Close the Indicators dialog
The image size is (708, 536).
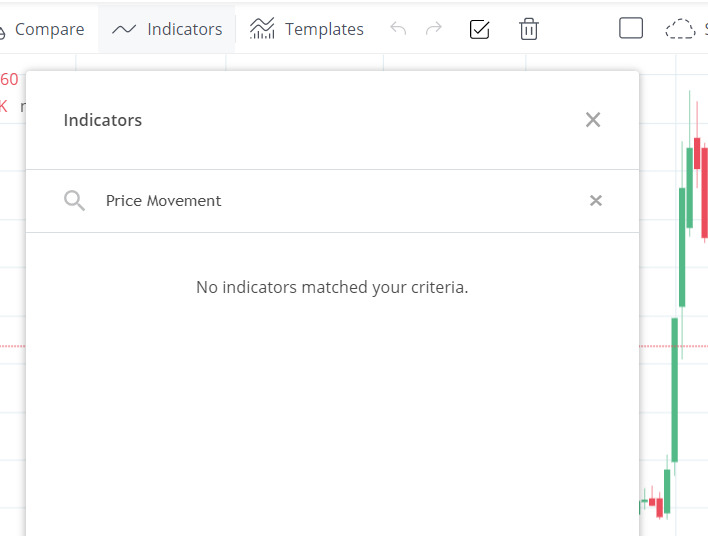point(593,120)
